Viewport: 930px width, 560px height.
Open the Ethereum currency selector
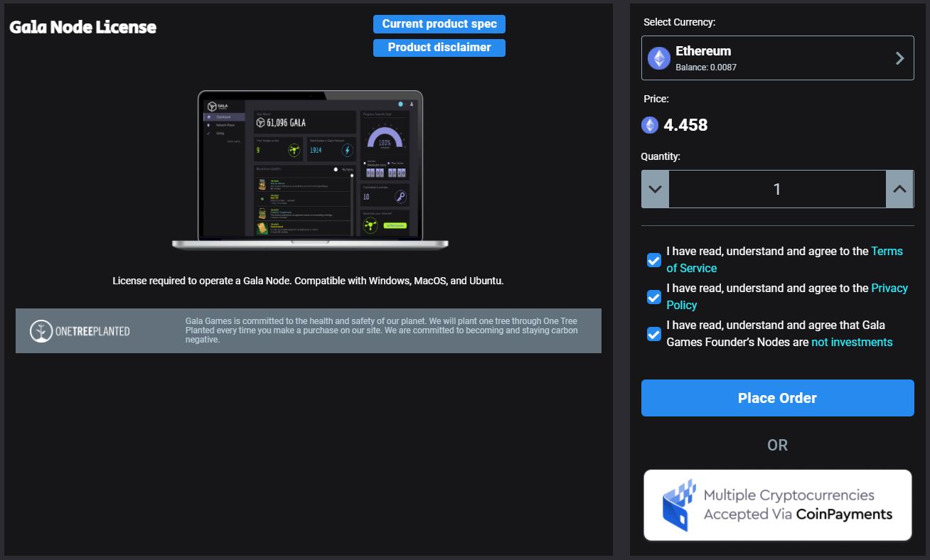777,58
